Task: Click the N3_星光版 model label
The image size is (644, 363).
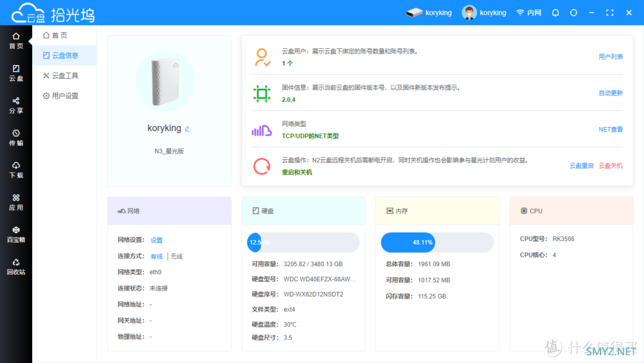Action: click(169, 151)
